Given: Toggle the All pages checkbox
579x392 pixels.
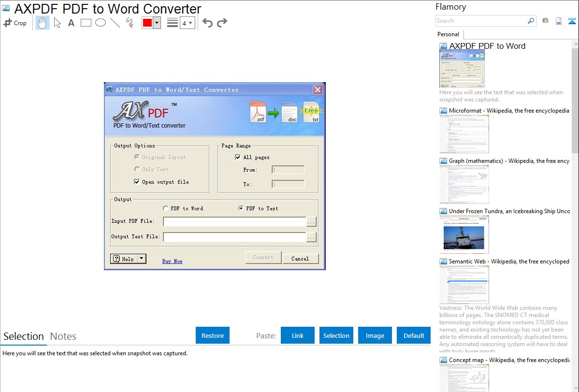Looking at the screenshot, I should point(238,157).
